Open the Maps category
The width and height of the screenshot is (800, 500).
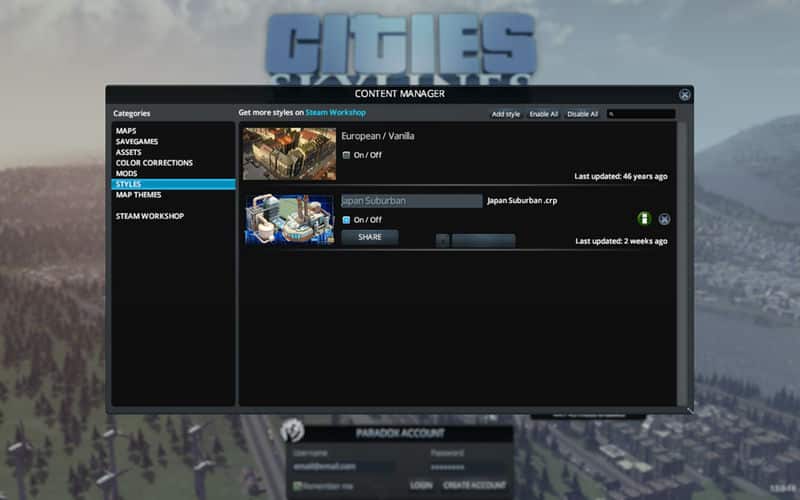coord(126,131)
